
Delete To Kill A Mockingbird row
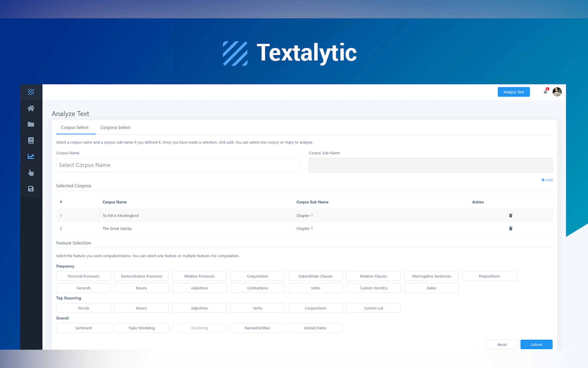(x=510, y=215)
